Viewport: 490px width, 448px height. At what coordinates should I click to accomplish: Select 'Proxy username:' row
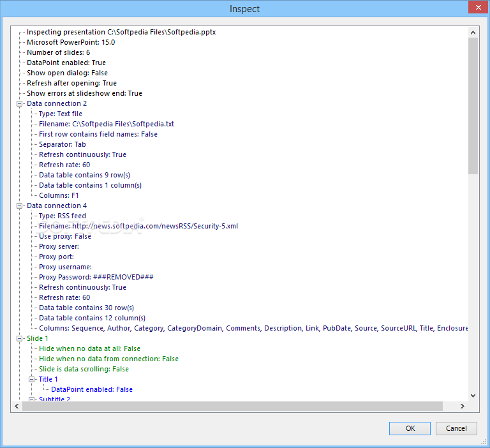(x=65, y=267)
